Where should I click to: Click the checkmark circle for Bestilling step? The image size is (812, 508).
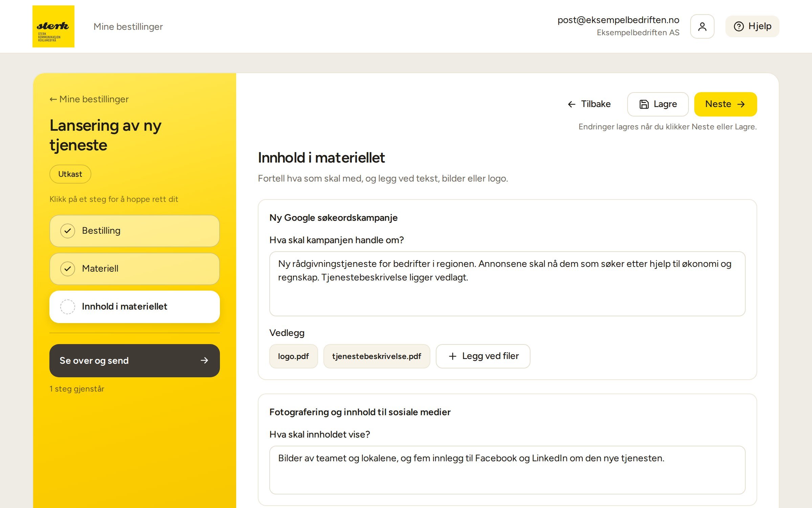coord(68,231)
